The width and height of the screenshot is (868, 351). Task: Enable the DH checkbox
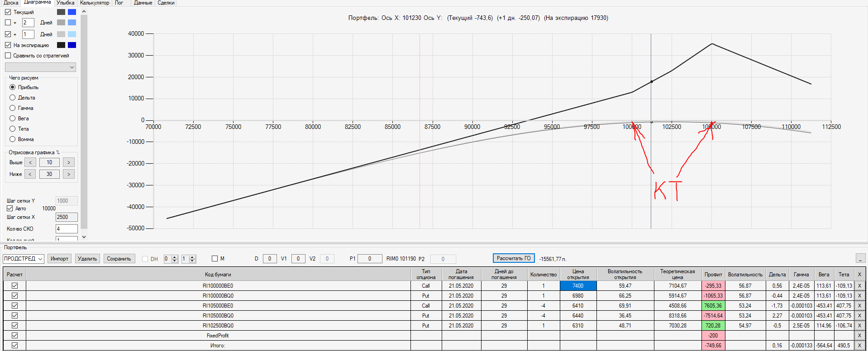coord(145,259)
